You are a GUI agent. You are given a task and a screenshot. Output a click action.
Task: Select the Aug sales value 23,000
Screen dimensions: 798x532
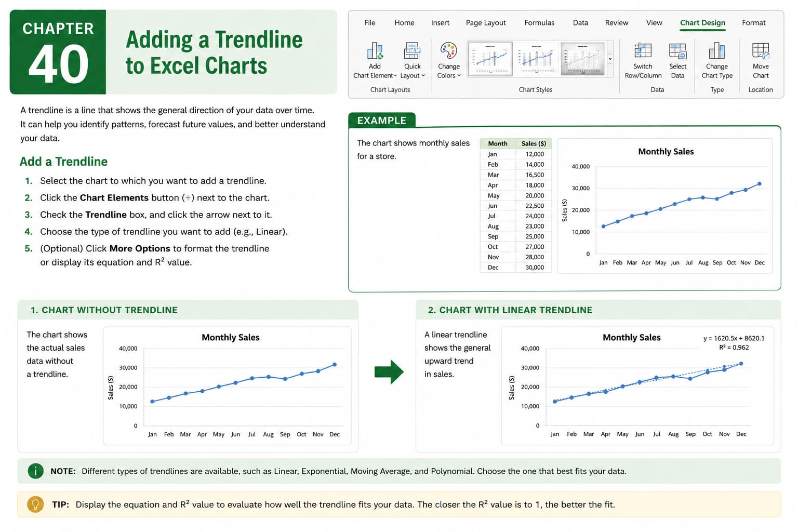point(534,227)
